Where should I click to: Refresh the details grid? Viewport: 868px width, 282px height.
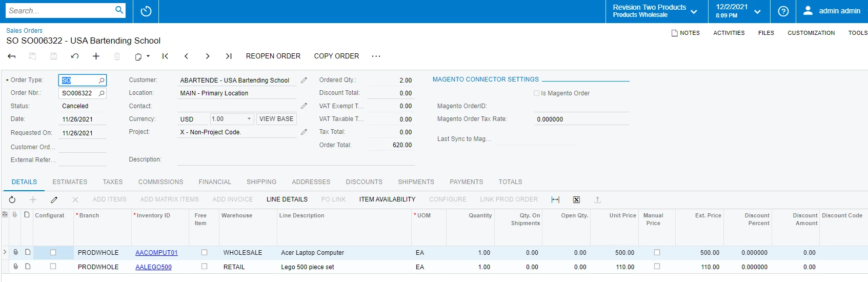[12, 199]
